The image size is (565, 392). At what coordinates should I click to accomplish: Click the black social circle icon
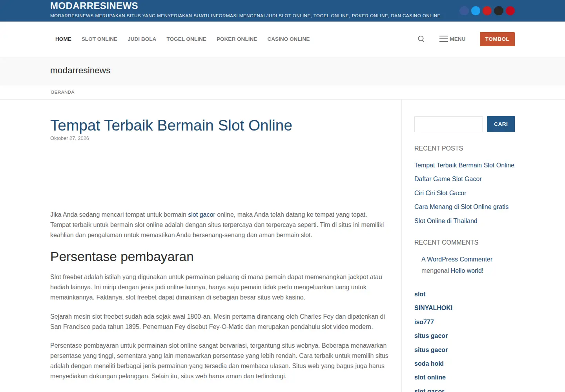[499, 11]
